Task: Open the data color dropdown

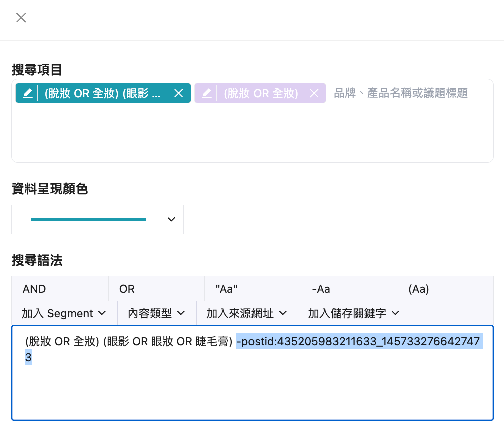Action: (97, 220)
